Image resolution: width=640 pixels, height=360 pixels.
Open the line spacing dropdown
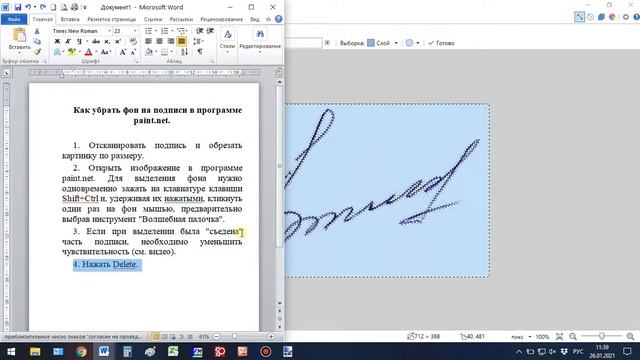click(198, 41)
